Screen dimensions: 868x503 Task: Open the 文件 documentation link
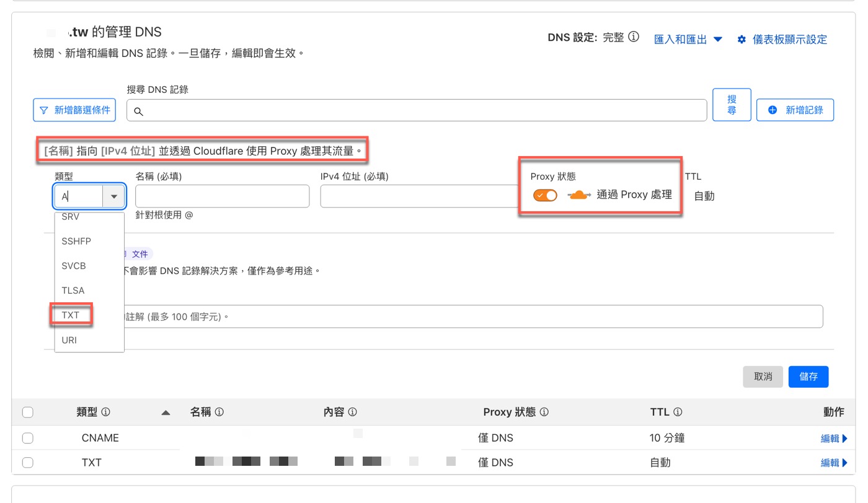pyautogui.click(x=139, y=254)
